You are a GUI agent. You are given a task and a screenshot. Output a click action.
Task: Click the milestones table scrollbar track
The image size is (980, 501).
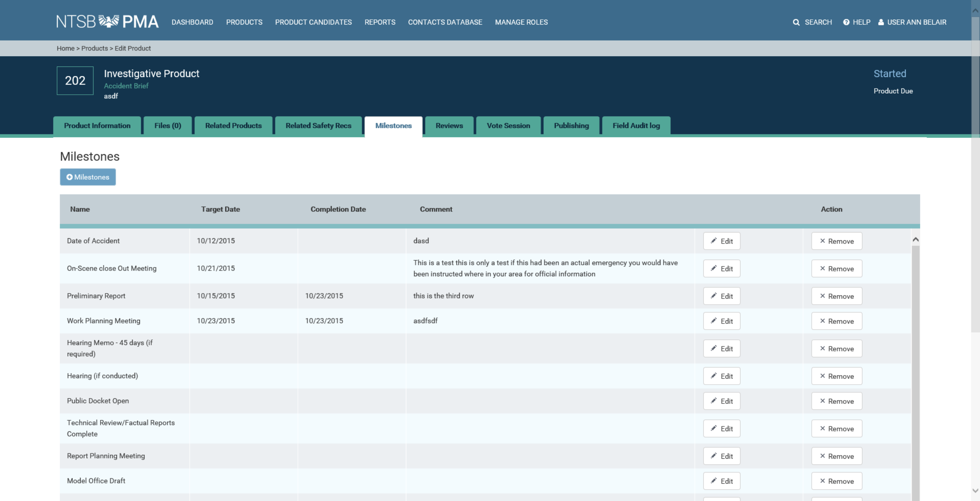tap(915, 369)
